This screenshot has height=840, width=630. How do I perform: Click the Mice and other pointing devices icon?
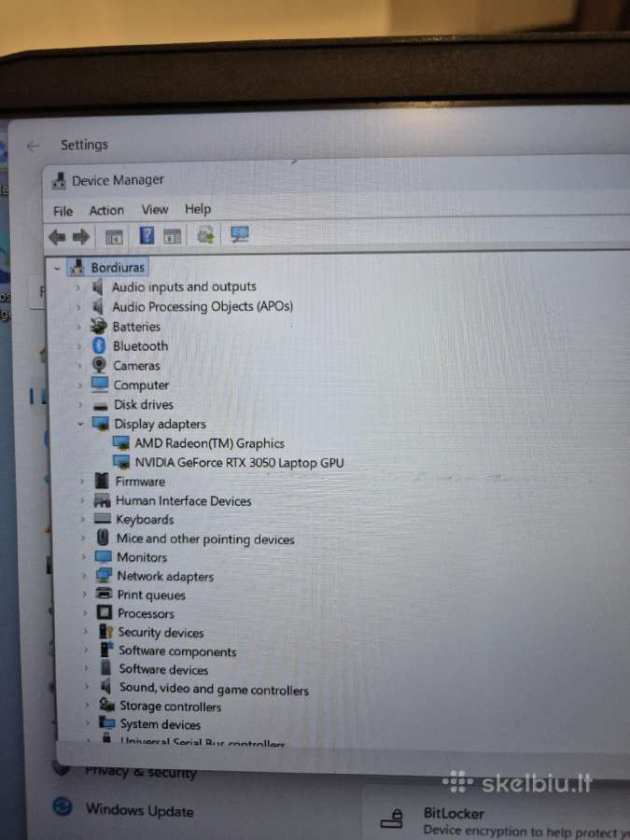pos(103,538)
